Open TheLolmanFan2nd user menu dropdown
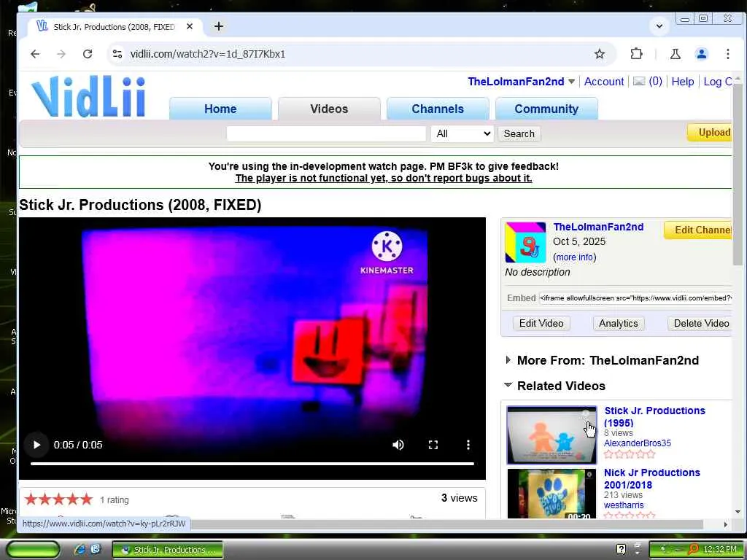 click(571, 82)
